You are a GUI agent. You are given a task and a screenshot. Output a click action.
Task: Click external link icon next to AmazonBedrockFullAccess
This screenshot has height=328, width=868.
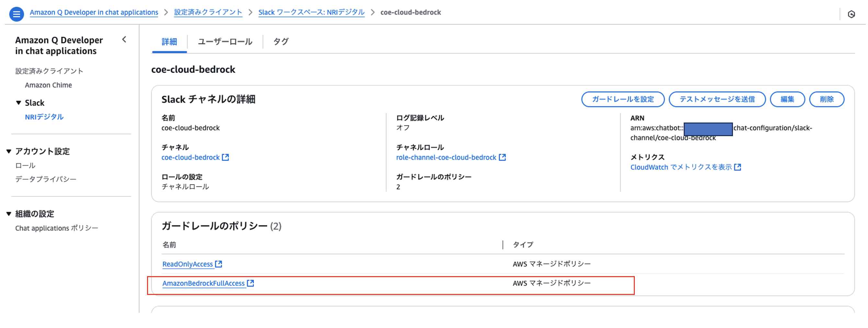[250, 283]
